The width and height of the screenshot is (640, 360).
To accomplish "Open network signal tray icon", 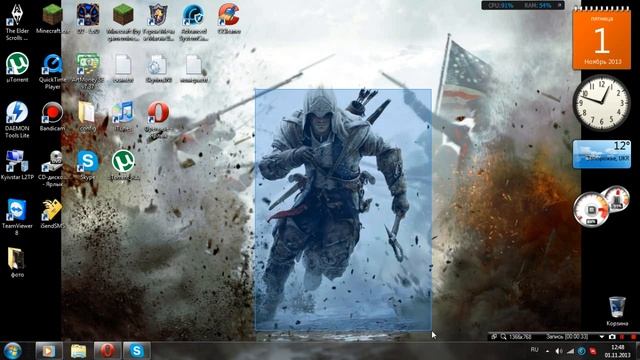I will (x=570, y=351).
